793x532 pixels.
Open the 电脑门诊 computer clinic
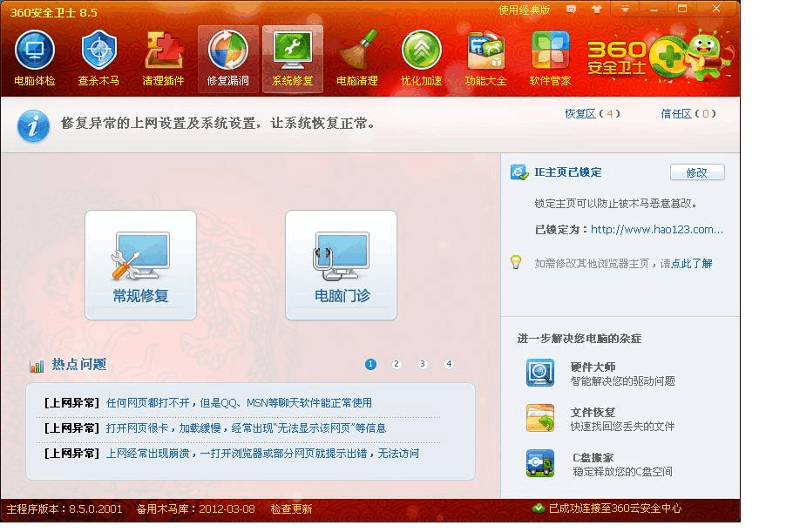tap(342, 265)
